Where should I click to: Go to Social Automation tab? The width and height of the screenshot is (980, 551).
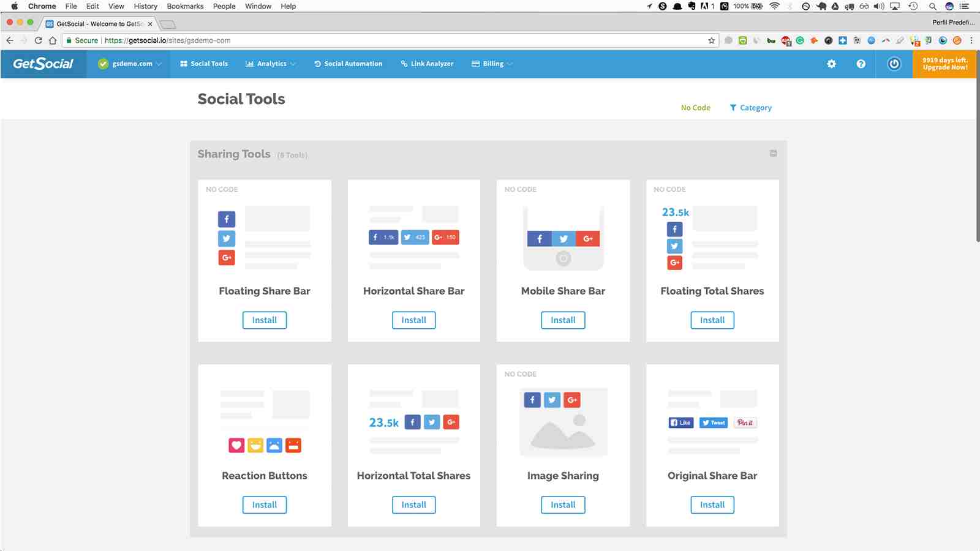click(348, 64)
